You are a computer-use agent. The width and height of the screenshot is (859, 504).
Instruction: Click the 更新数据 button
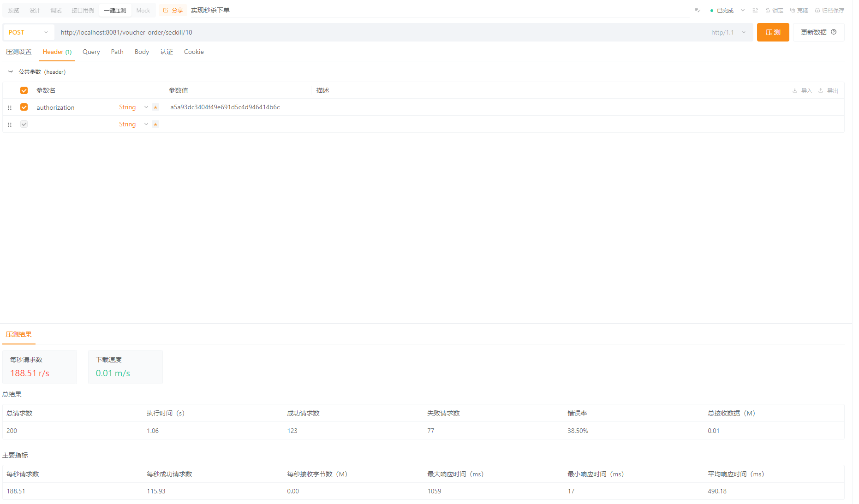(x=819, y=32)
